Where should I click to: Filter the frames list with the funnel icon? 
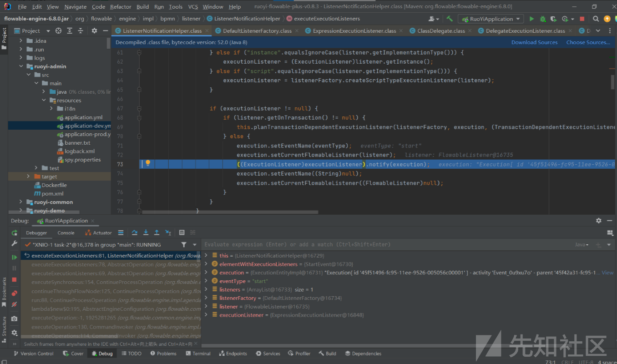pyautogui.click(x=183, y=245)
